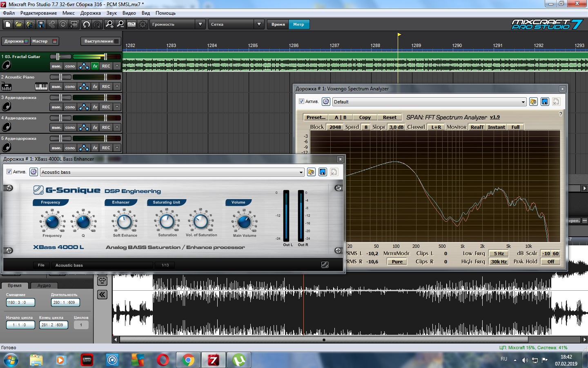Click the burn CD disc icon

pyautogui.click(x=63, y=25)
